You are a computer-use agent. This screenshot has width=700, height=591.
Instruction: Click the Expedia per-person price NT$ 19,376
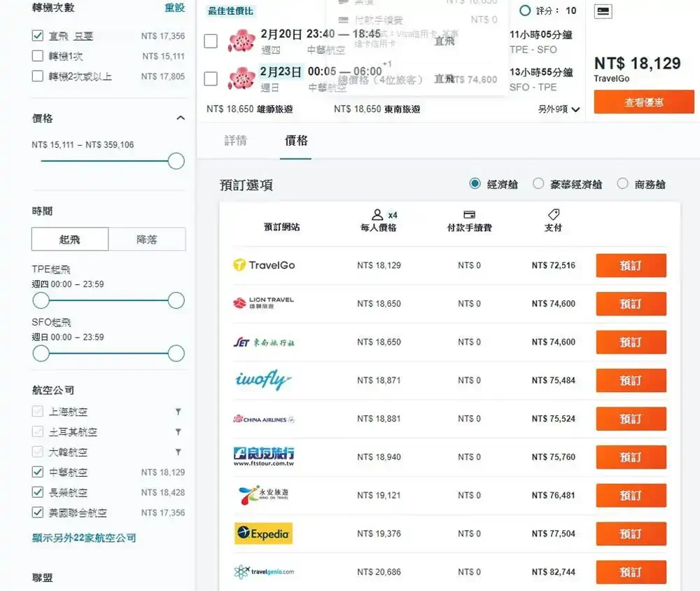(x=379, y=534)
